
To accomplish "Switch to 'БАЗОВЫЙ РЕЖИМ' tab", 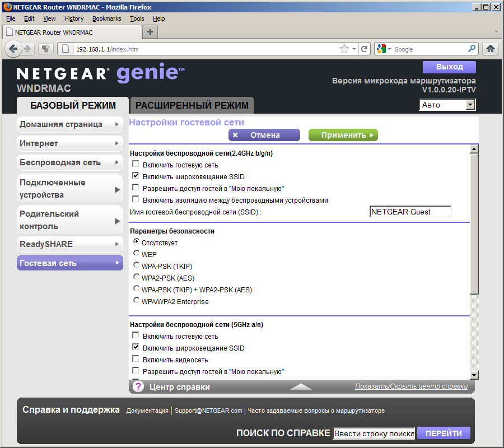I will click(73, 105).
